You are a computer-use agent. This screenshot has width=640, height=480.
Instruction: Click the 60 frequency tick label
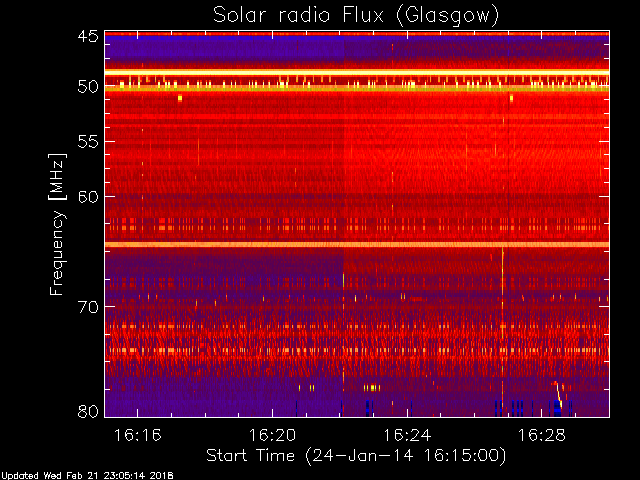pyautogui.click(x=88, y=196)
